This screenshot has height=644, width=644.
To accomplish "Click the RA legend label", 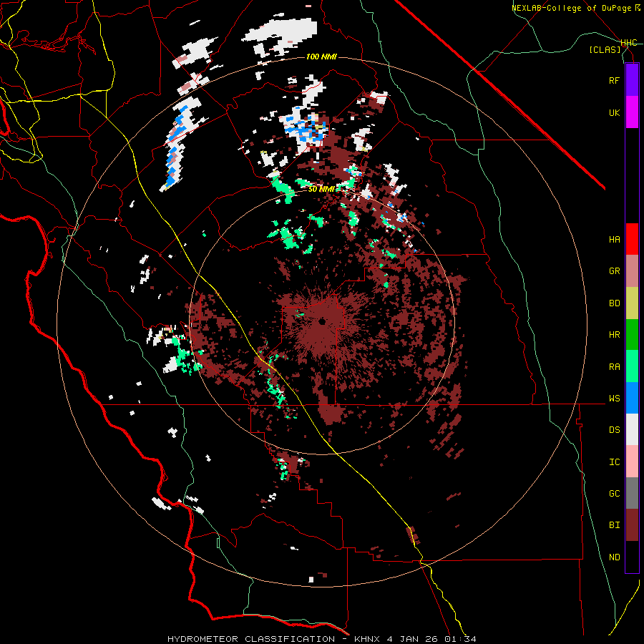I will point(614,367).
